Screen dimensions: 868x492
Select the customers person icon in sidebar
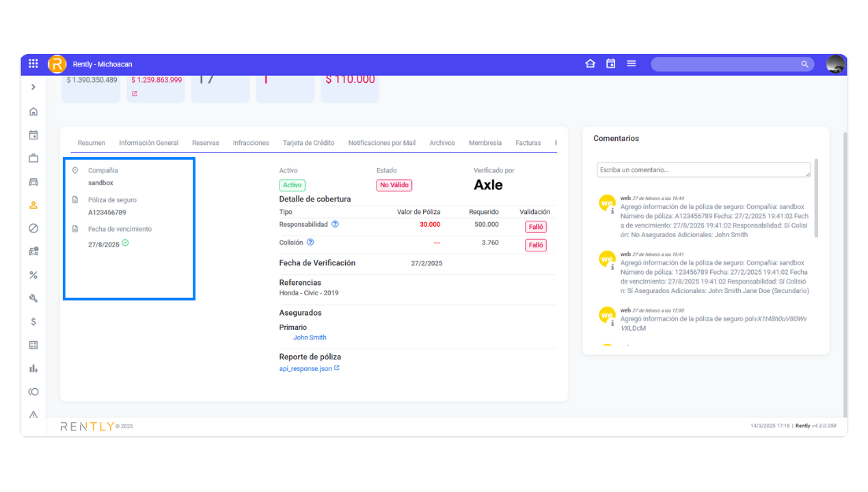[33, 205]
